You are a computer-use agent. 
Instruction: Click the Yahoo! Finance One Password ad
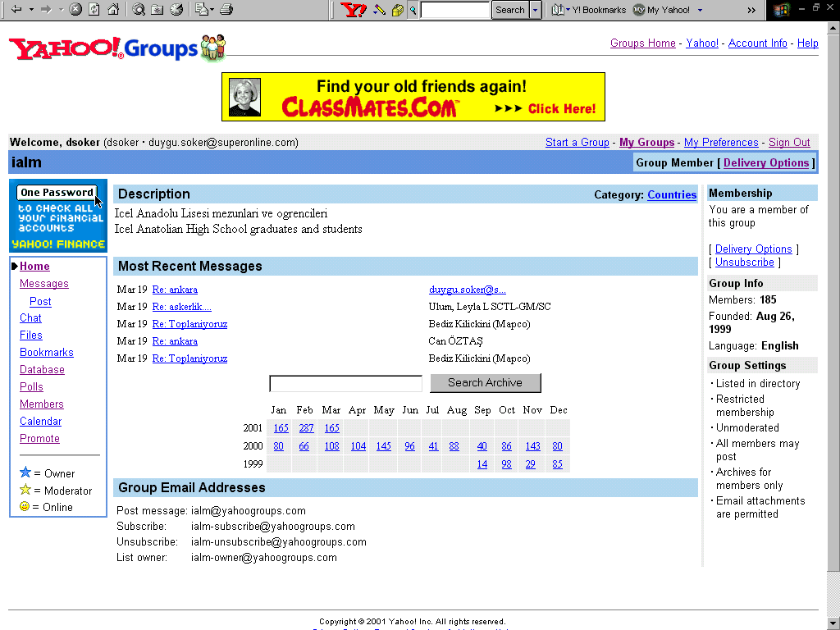click(58, 216)
